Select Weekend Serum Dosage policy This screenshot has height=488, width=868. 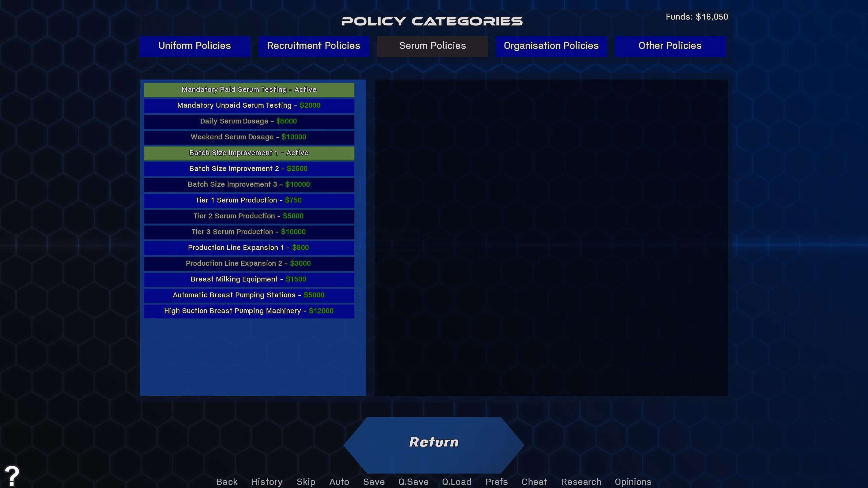click(x=249, y=137)
